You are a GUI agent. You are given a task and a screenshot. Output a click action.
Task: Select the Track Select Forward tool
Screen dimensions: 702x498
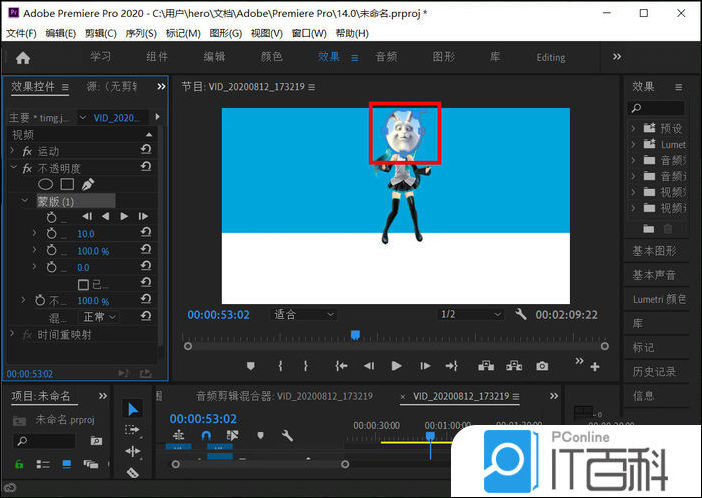[x=133, y=430]
